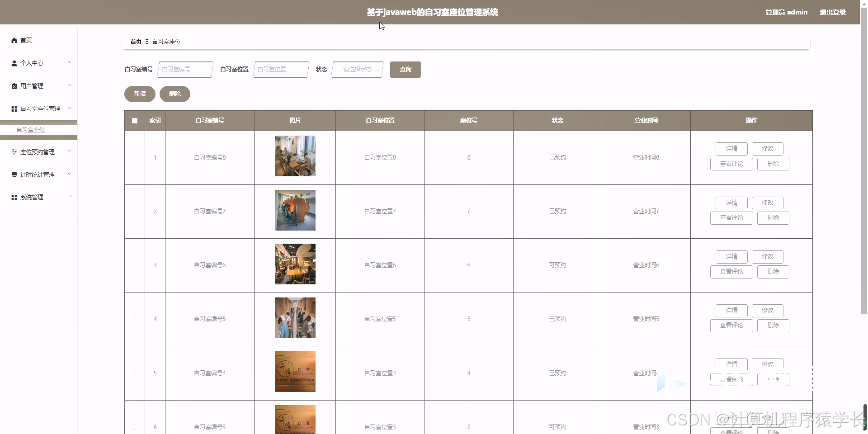This screenshot has height=434, width=868.
Task: Click the 营业时间7 cell
Action: 646,212
